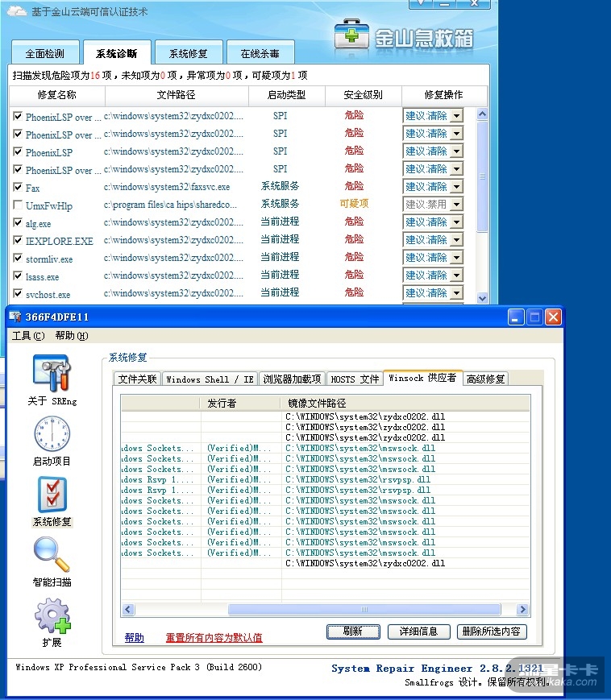The width and height of the screenshot is (611, 700).
Task: Click the 金山急救箱 first-aid kit logo
Action: (x=351, y=35)
